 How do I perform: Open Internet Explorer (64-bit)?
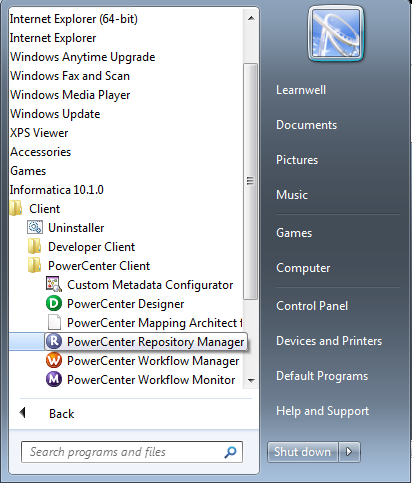tap(74, 19)
